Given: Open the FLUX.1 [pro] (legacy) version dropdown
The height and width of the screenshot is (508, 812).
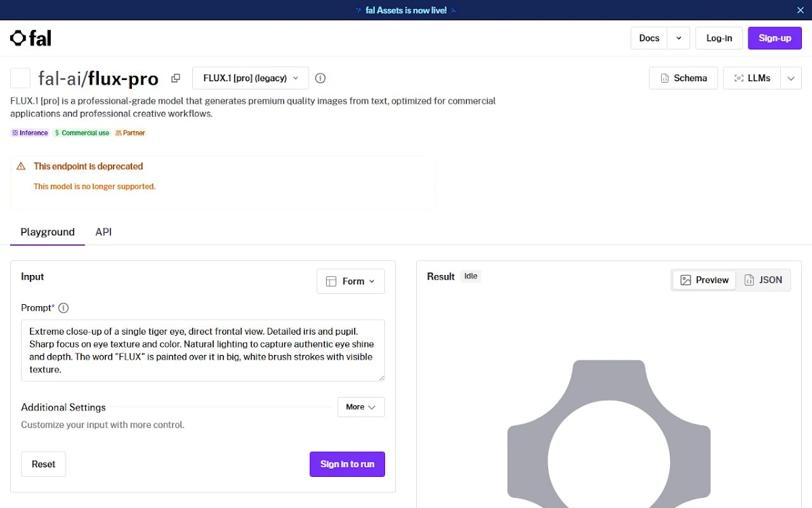Looking at the screenshot, I should click(x=250, y=78).
